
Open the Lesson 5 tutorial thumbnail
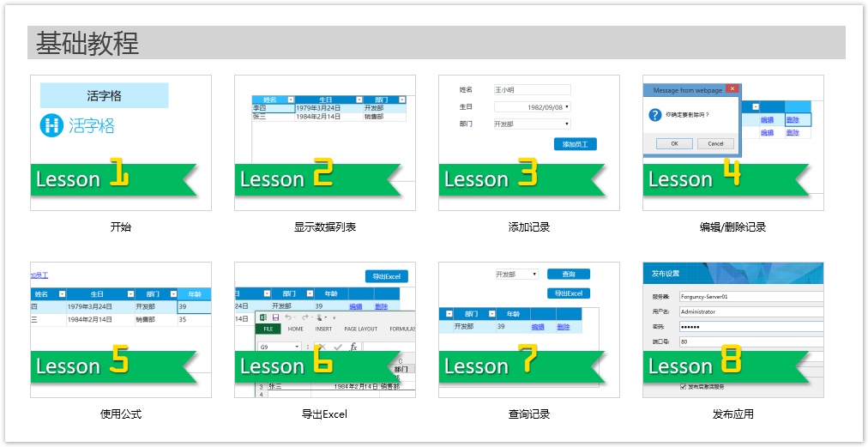[121, 329]
